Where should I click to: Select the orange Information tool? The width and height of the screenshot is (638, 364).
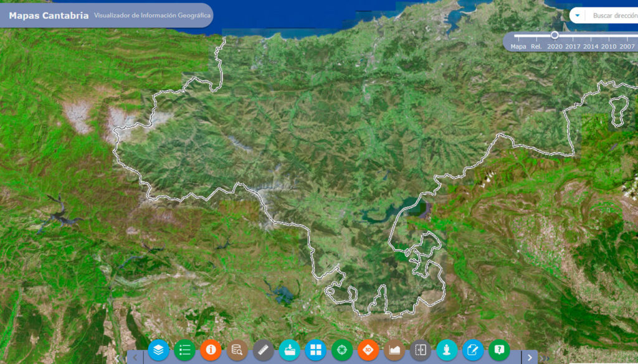tap(210, 350)
